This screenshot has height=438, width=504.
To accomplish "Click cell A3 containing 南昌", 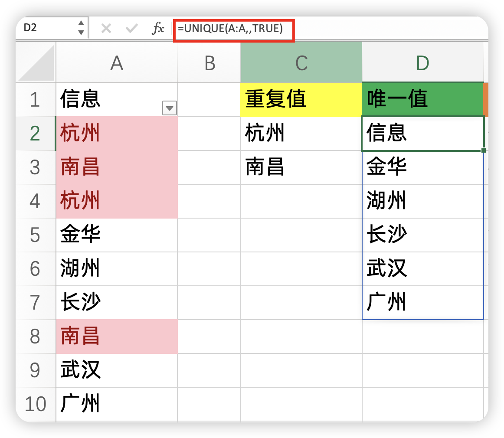I will click(x=117, y=167).
